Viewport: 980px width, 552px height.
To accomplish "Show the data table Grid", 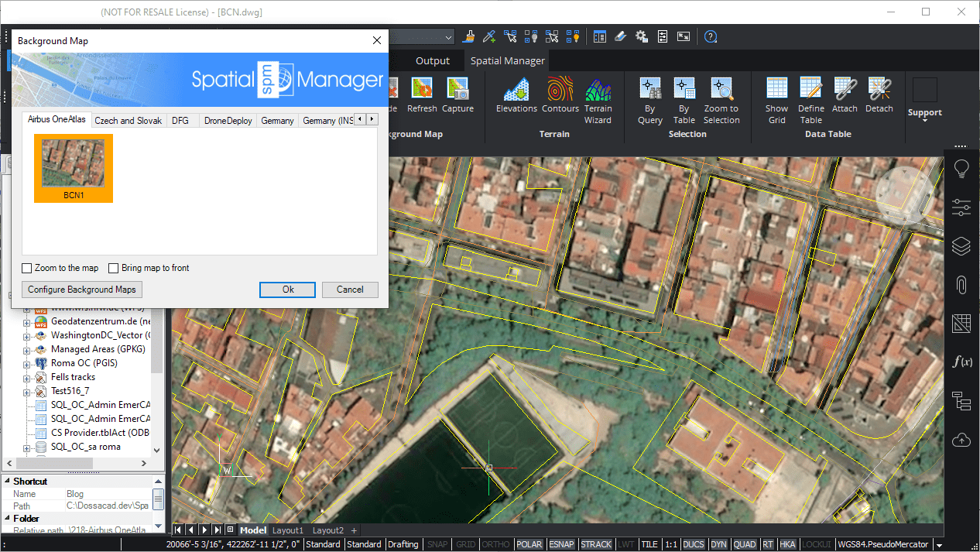I will (x=776, y=101).
